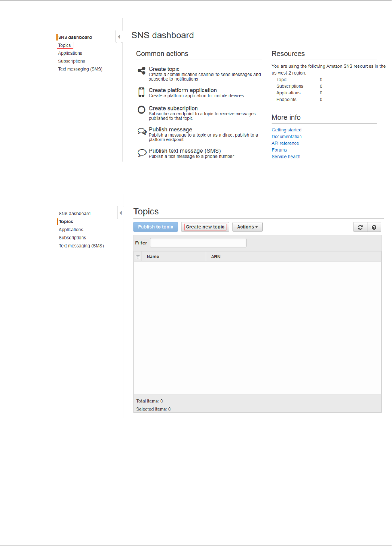Open Topics in the dashboard sidebar
The image size is (392, 546).
[x=64, y=46]
